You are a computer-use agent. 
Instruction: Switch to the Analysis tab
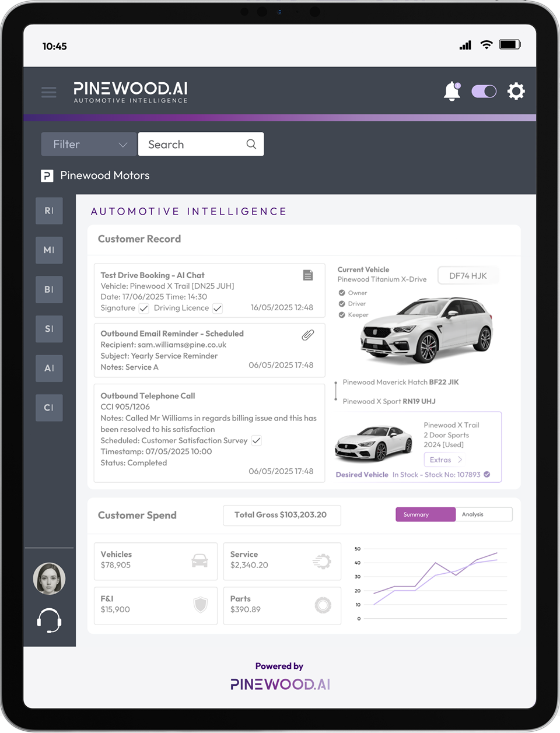(x=484, y=514)
